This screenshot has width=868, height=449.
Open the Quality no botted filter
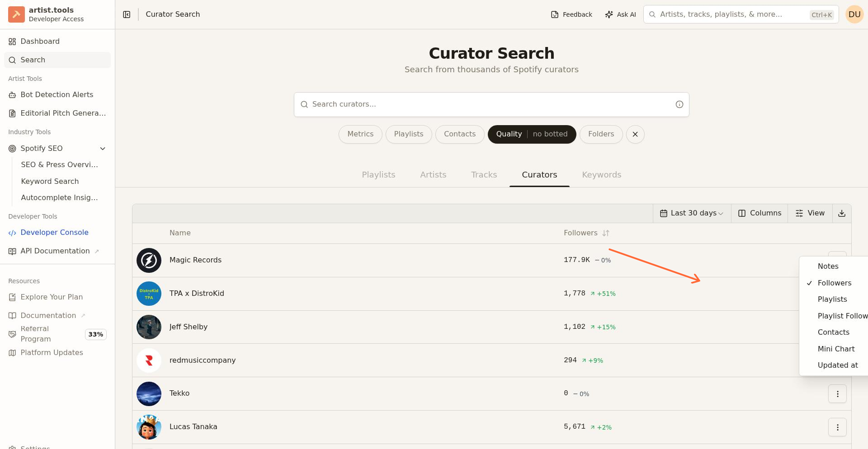tap(532, 134)
